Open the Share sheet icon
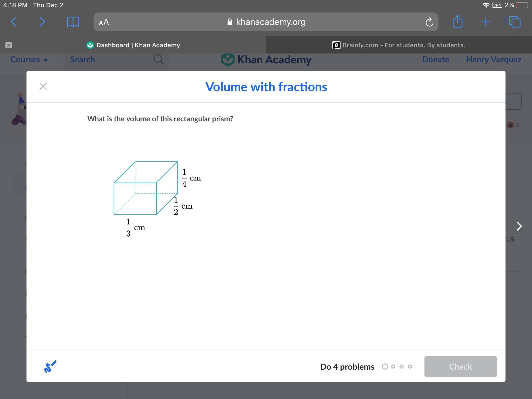 (457, 22)
